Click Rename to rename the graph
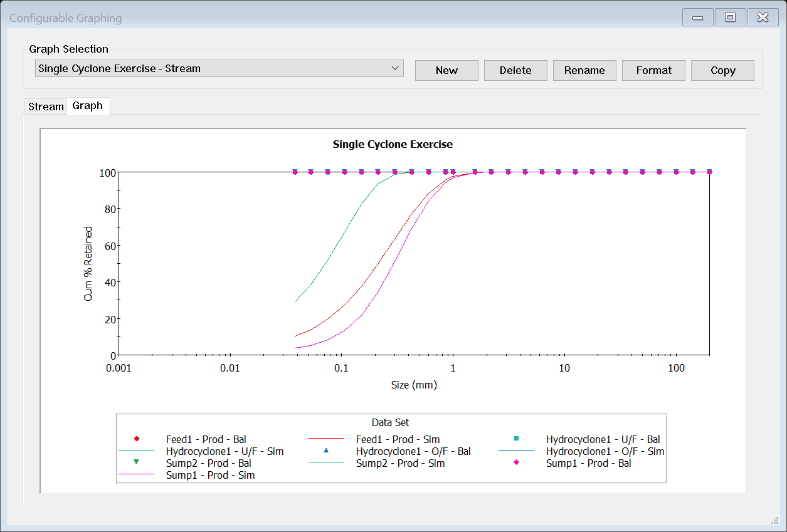787x532 pixels. tap(584, 70)
